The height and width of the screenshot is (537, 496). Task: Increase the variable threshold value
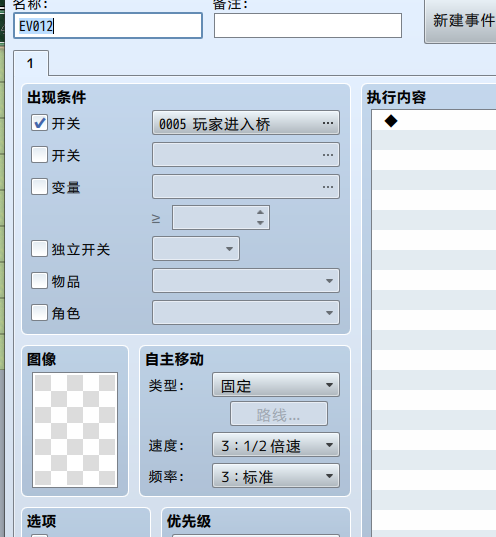pyautogui.click(x=260, y=212)
